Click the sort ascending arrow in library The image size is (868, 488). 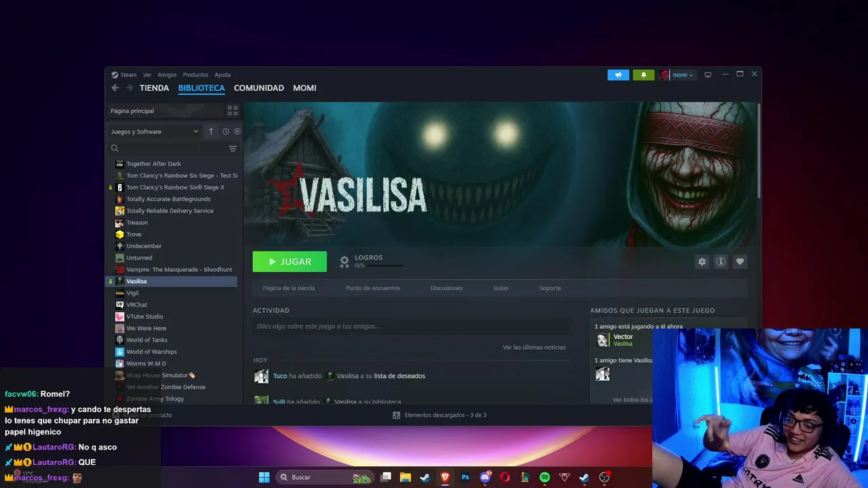211,131
